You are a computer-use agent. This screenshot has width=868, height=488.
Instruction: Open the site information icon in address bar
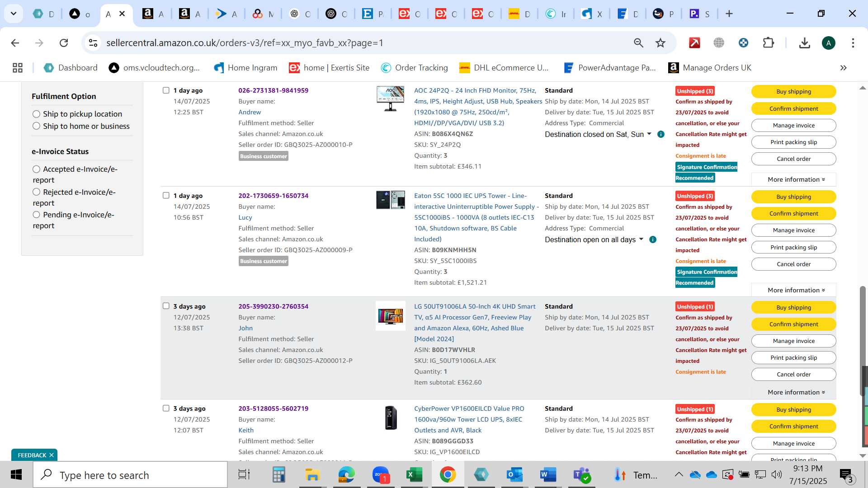93,43
